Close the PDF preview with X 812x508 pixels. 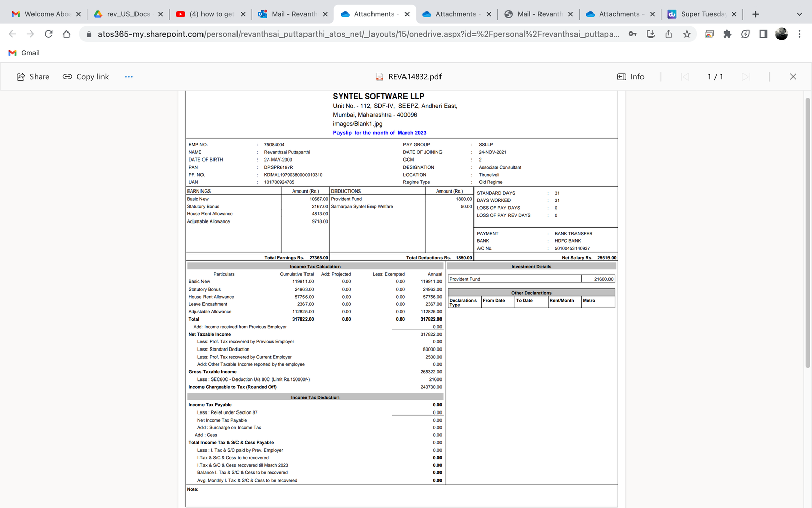[x=793, y=77]
